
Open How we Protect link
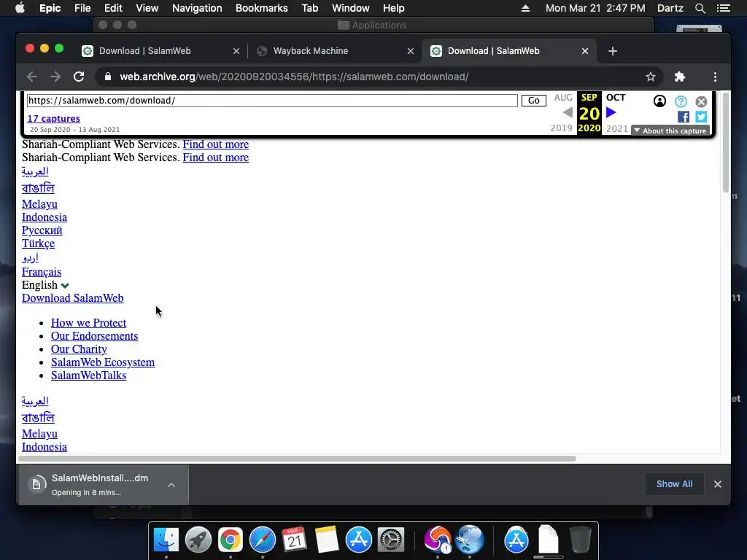pyautogui.click(x=88, y=323)
